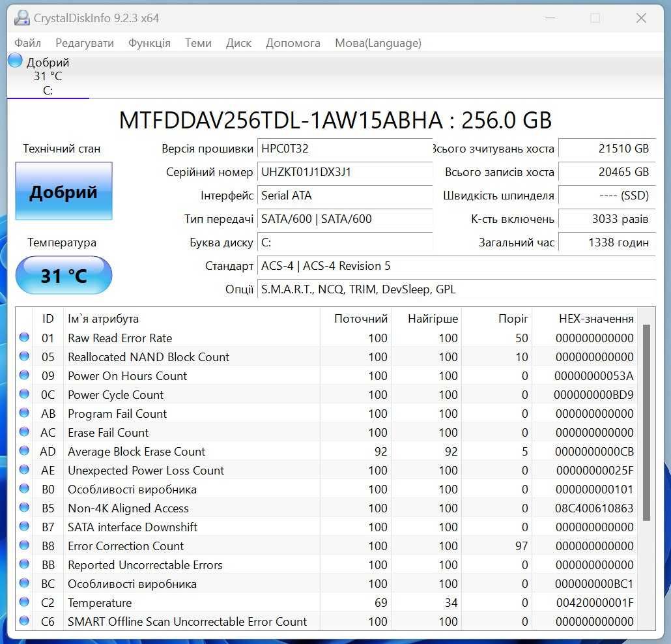Click status orb for Program Fail Count
Screen dimensions: 671x644
click(24, 413)
